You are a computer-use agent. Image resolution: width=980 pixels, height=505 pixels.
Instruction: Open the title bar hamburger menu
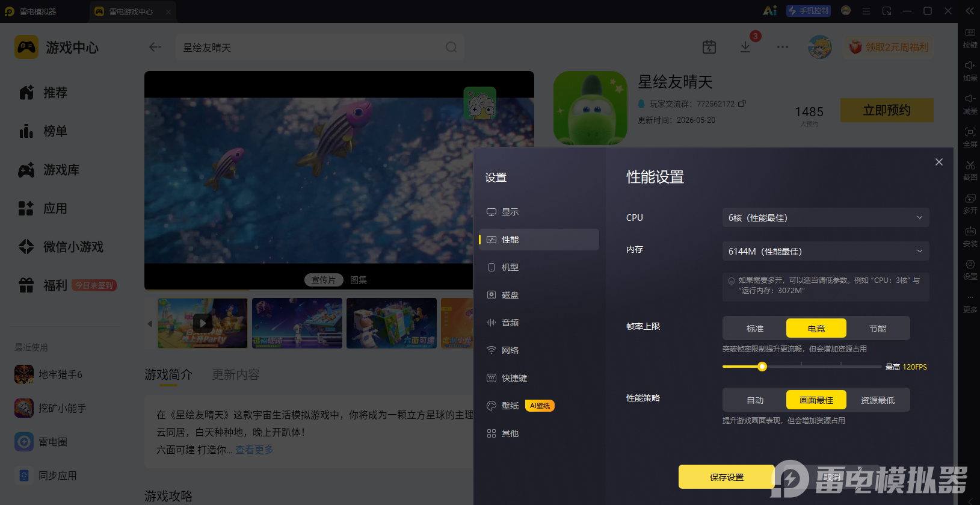pos(866,11)
